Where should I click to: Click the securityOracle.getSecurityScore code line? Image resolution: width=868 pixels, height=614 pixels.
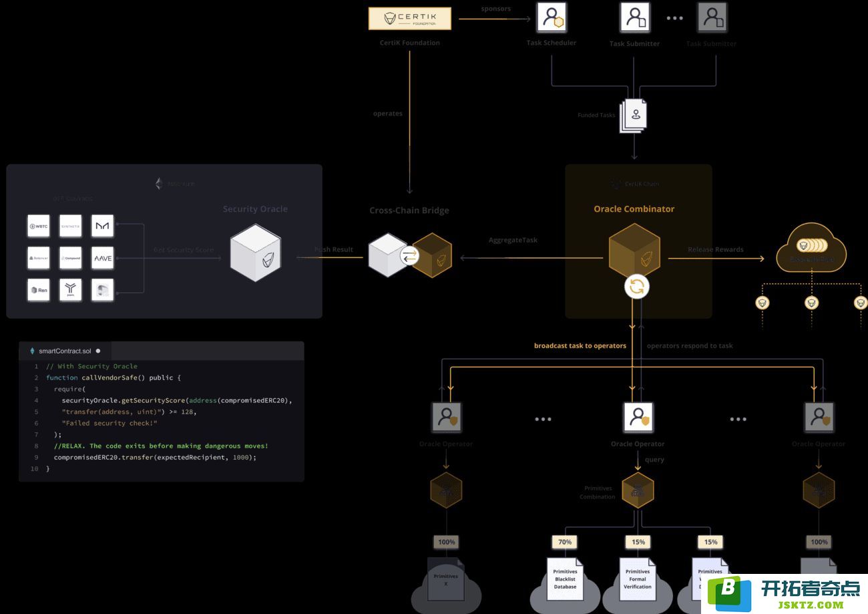point(177,400)
